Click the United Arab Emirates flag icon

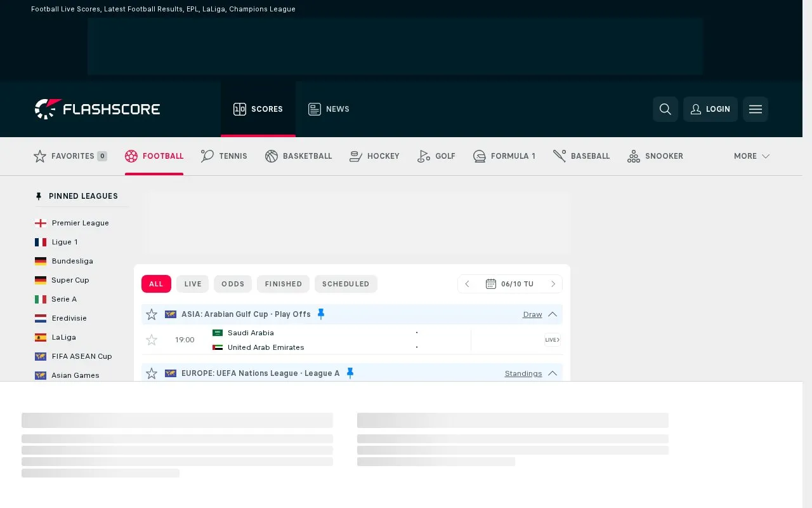click(x=218, y=347)
